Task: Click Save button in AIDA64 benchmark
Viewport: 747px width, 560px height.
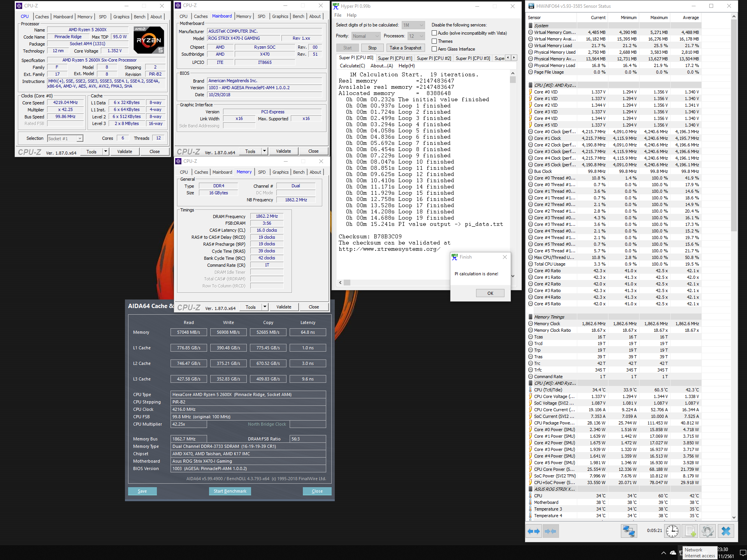Action: click(142, 491)
